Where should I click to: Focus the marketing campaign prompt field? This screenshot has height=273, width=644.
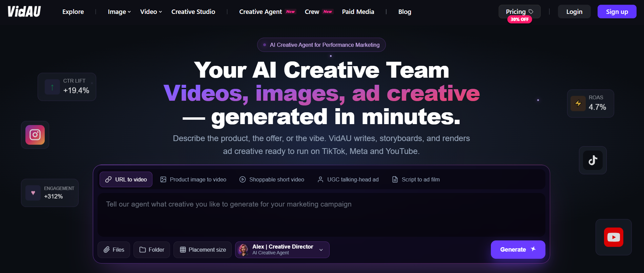pos(321,215)
